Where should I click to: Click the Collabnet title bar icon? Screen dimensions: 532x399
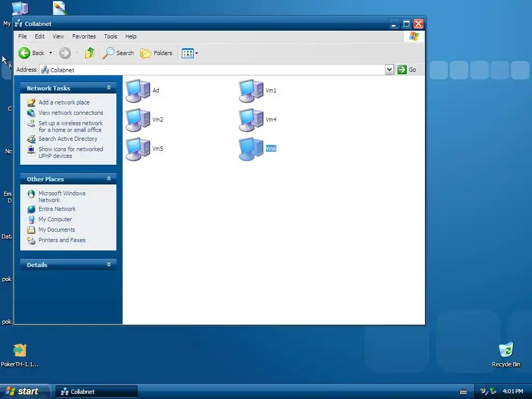tap(19, 24)
